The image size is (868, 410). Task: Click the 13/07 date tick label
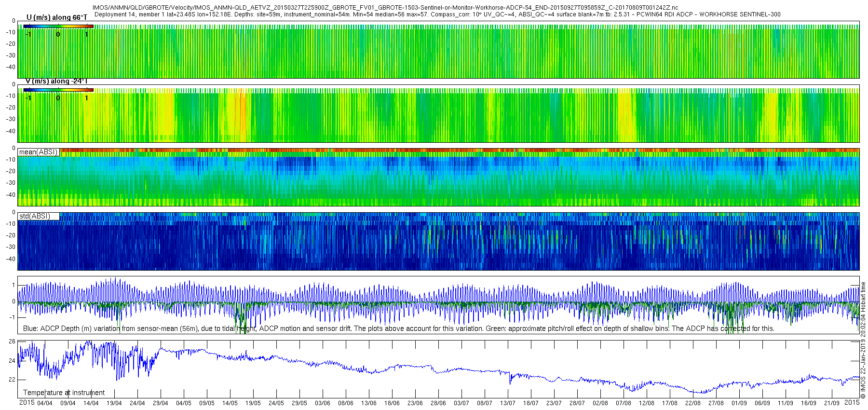pyautogui.click(x=508, y=403)
